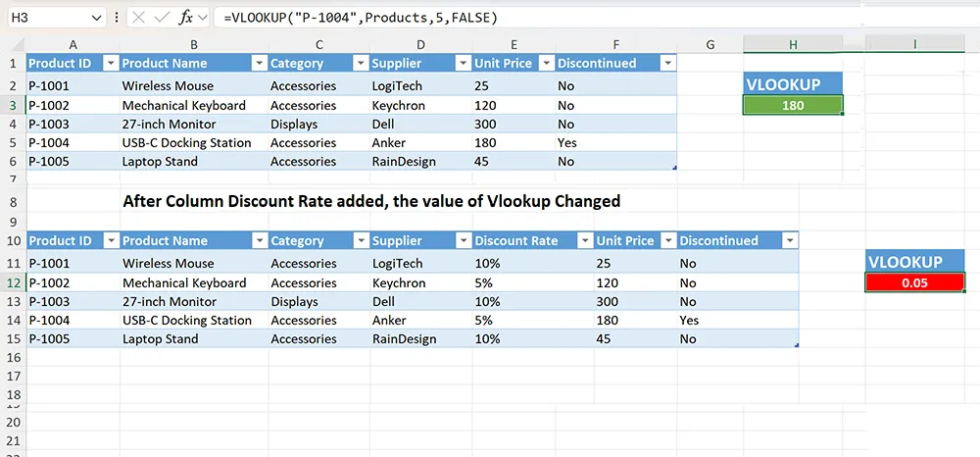980x457 pixels.
Task: Expand the Name Box dropdown arrow
Action: 95,18
